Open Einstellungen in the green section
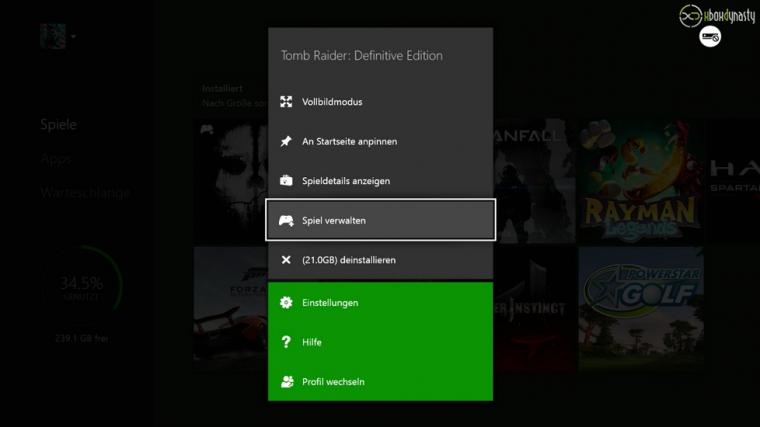Viewport: 760px width, 427px height. (x=380, y=302)
